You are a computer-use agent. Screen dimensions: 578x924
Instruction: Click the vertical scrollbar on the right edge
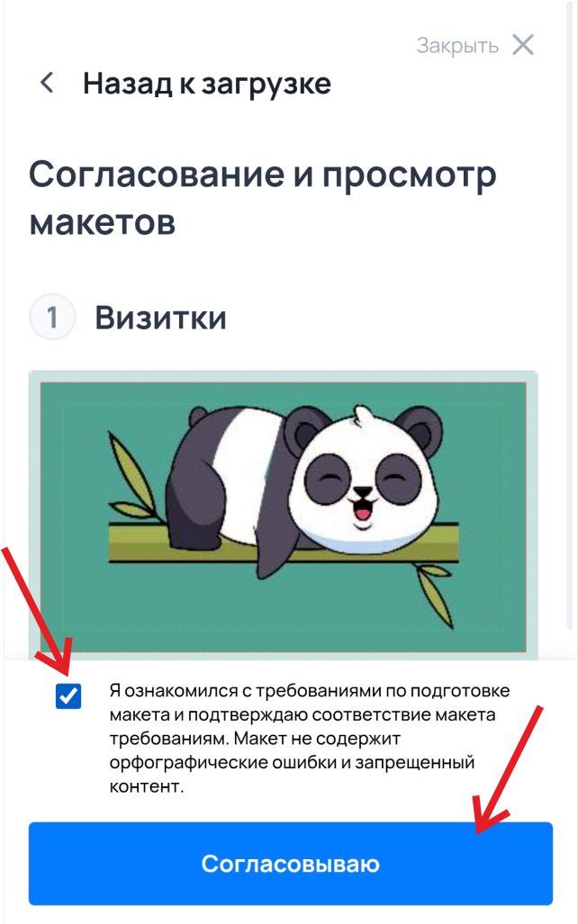click(570, 330)
